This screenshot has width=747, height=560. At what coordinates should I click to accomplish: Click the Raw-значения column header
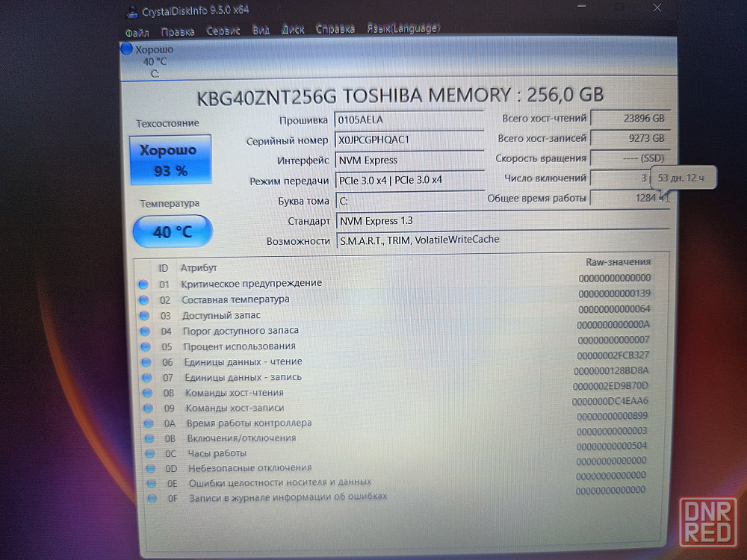(x=618, y=262)
